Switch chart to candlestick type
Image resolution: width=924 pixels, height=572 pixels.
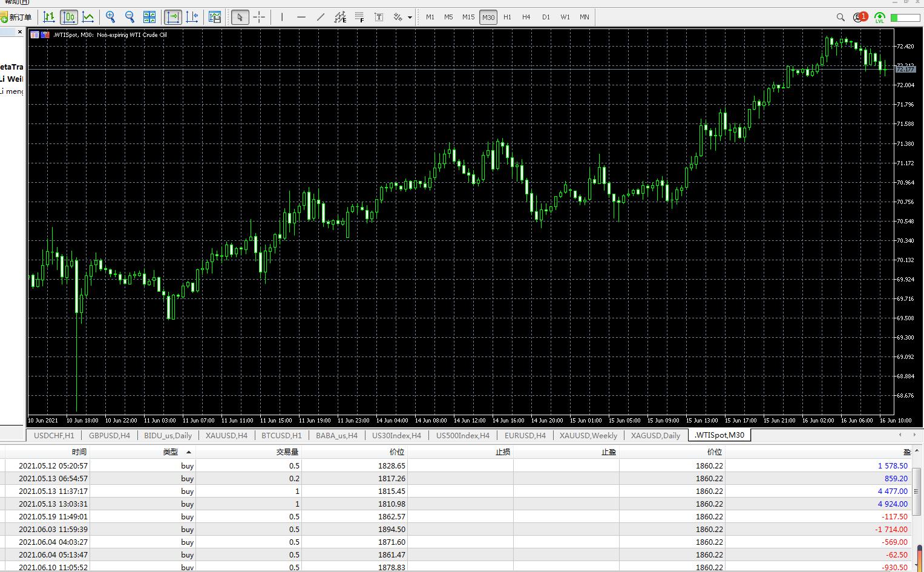point(69,17)
